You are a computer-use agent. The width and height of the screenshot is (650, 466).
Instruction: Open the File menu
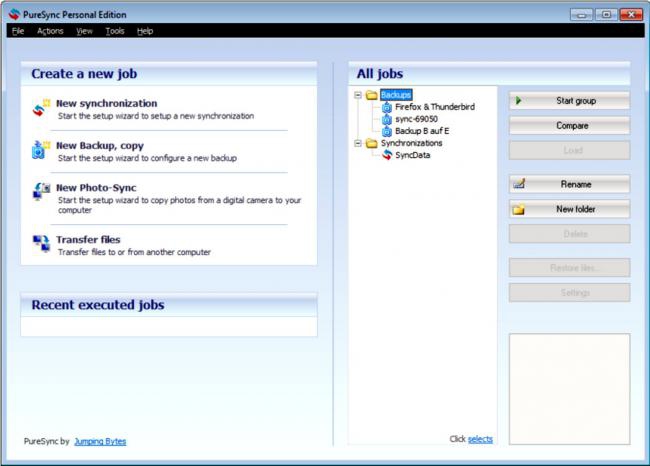pos(18,31)
